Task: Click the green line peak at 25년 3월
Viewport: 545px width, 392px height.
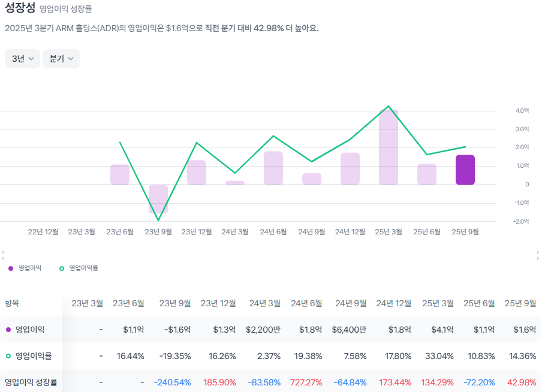Action: pyautogui.click(x=390, y=106)
